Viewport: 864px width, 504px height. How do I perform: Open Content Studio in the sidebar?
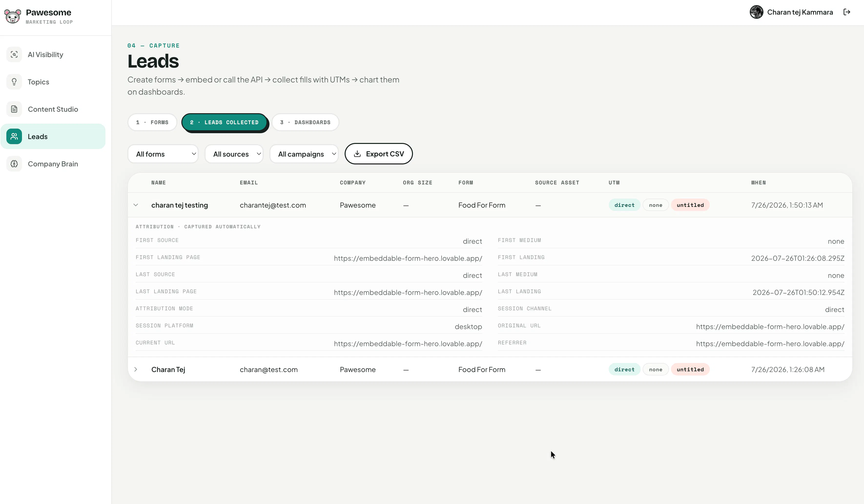pyautogui.click(x=53, y=109)
